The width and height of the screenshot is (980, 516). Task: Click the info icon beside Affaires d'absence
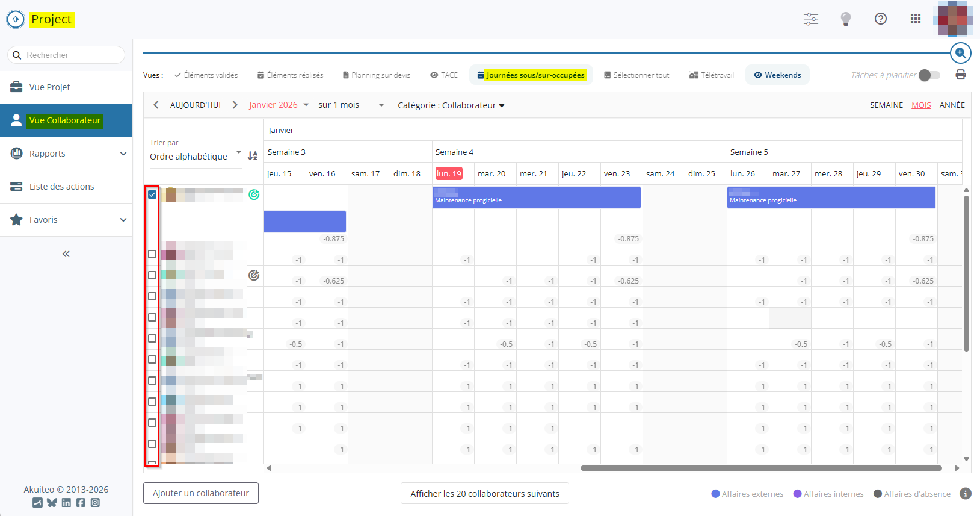tap(966, 494)
